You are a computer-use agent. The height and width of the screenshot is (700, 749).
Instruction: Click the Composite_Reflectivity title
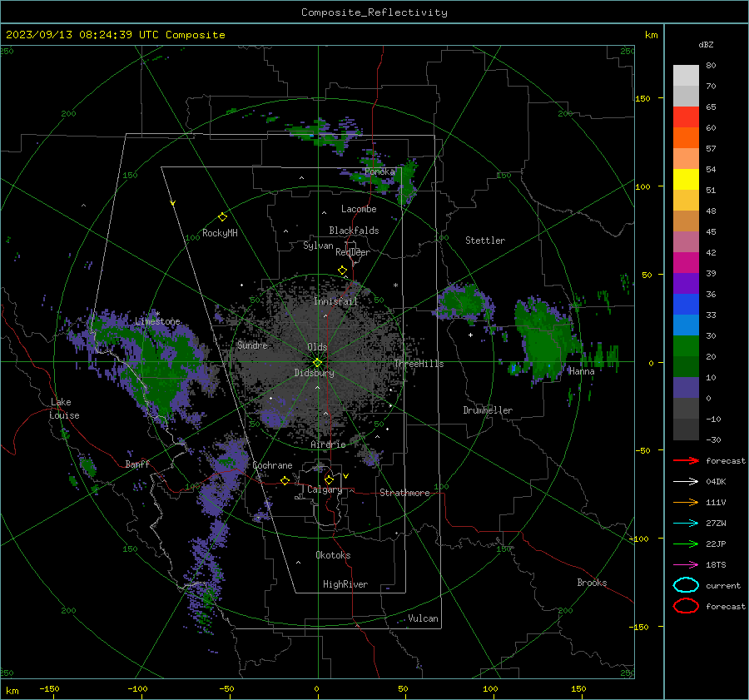(374, 12)
